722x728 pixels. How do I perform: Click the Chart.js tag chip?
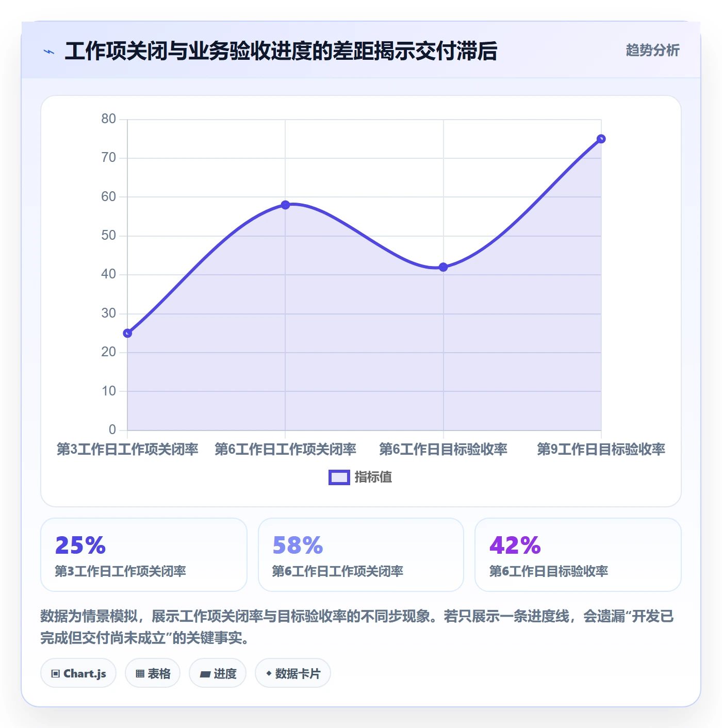pyautogui.click(x=78, y=673)
